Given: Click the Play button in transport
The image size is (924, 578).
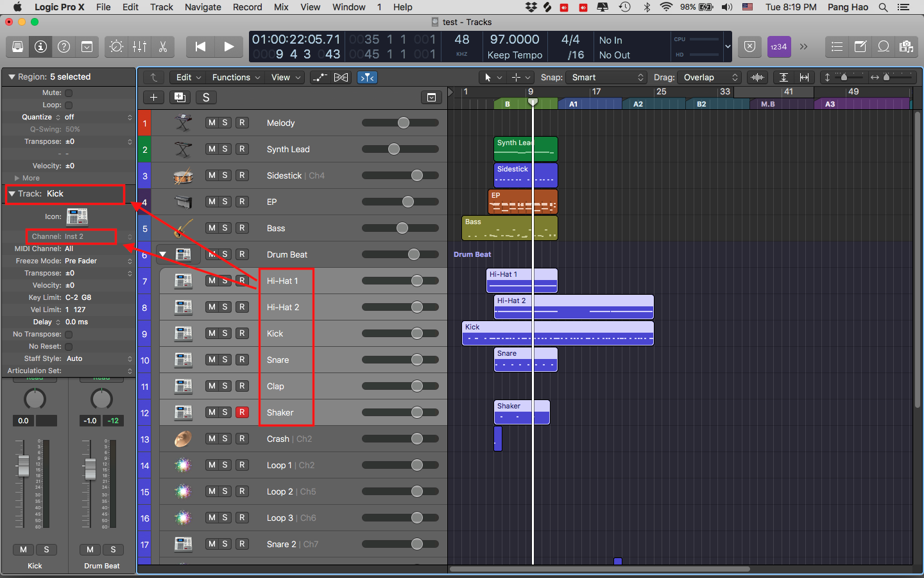Looking at the screenshot, I should pos(228,46).
